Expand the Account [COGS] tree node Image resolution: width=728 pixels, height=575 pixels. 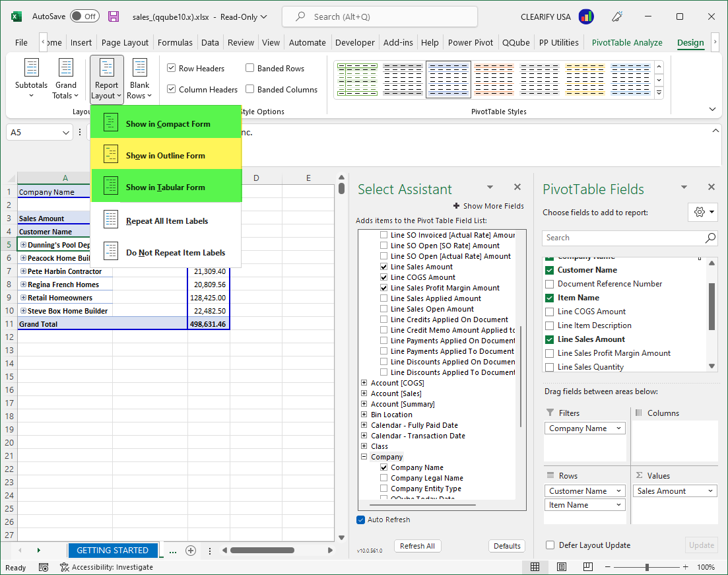[x=364, y=383]
